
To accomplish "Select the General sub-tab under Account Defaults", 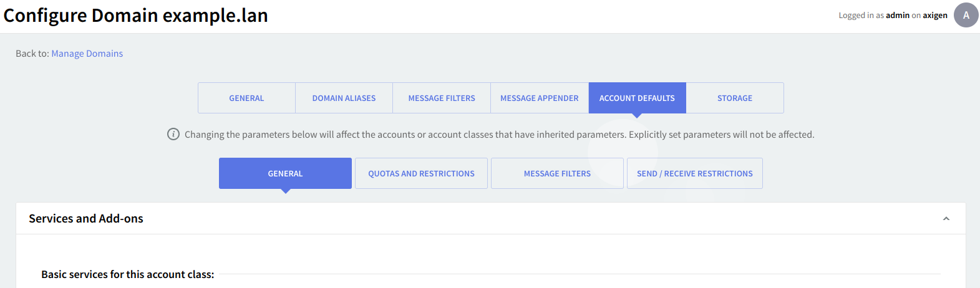I will tap(285, 173).
